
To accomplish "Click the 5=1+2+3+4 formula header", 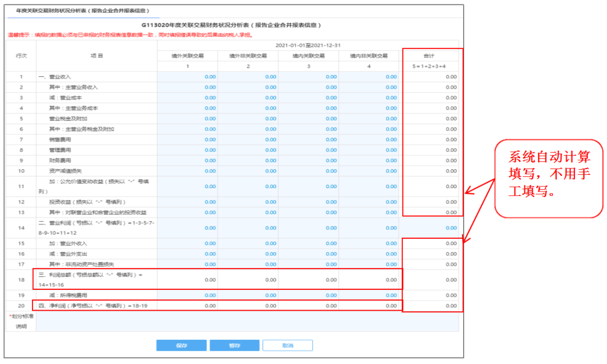I will pyautogui.click(x=429, y=66).
